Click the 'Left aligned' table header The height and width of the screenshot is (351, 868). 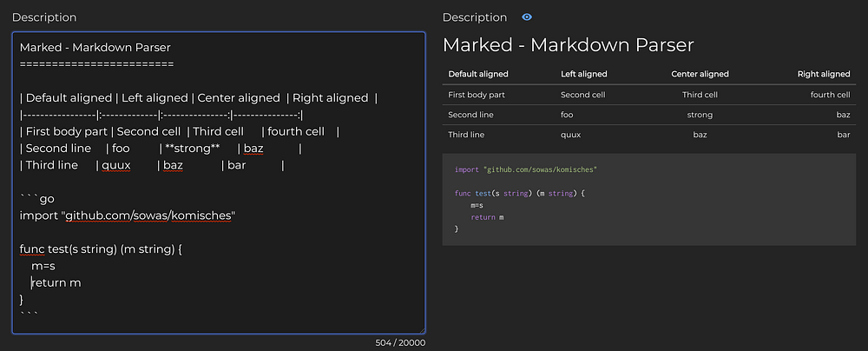[x=584, y=74]
